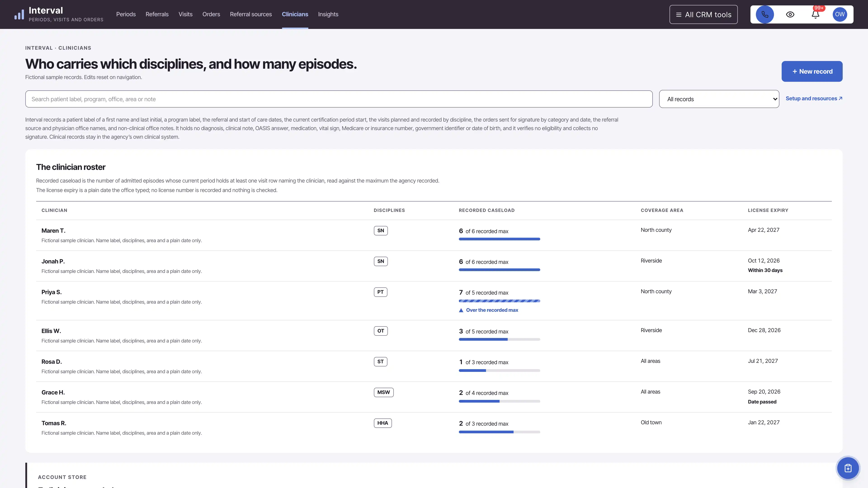Open the Referral sources tab
Viewport: 868px width, 488px height.
251,14
